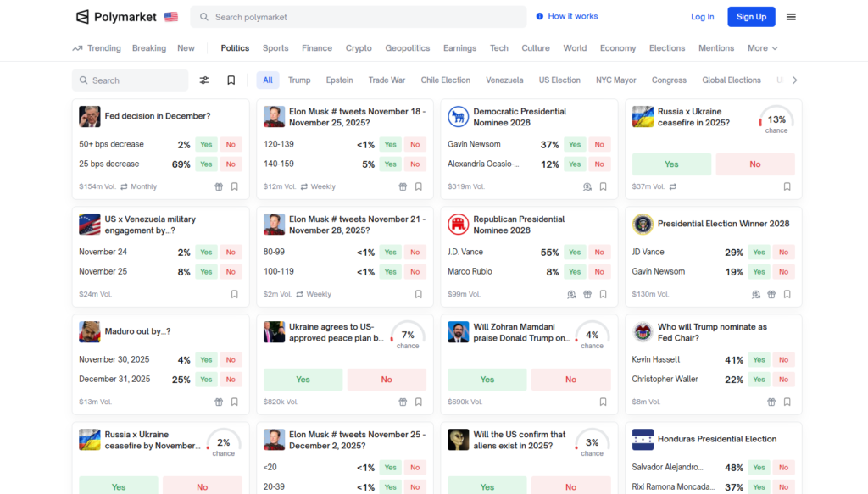Click gift icon on Presidential Election Winner card
The width and height of the screenshot is (868, 494).
pyautogui.click(x=771, y=294)
